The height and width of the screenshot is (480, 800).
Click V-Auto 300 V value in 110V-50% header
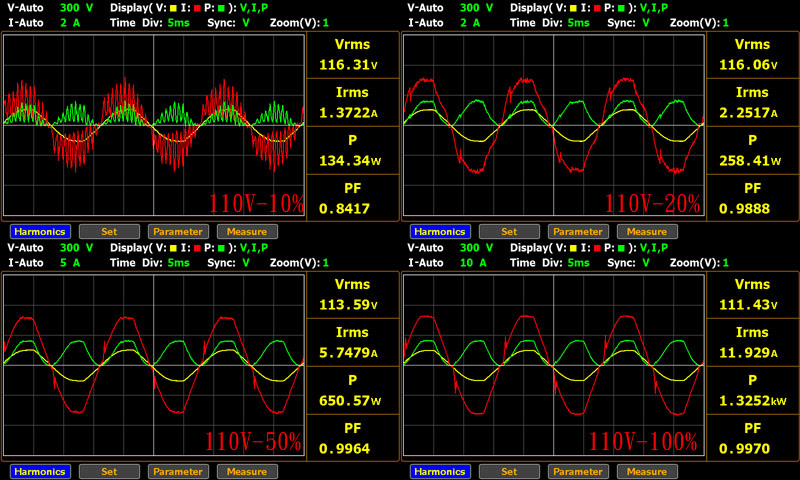77,248
